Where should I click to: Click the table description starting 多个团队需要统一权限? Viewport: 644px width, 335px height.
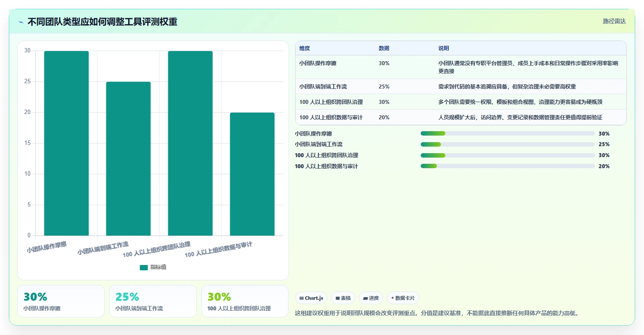pyautogui.click(x=520, y=102)
